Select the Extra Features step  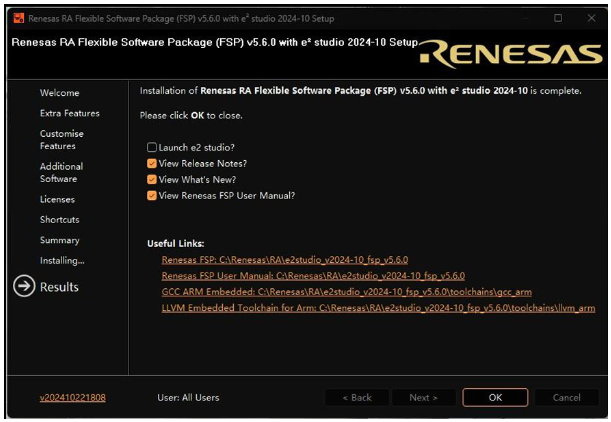(x=70, y=113)
